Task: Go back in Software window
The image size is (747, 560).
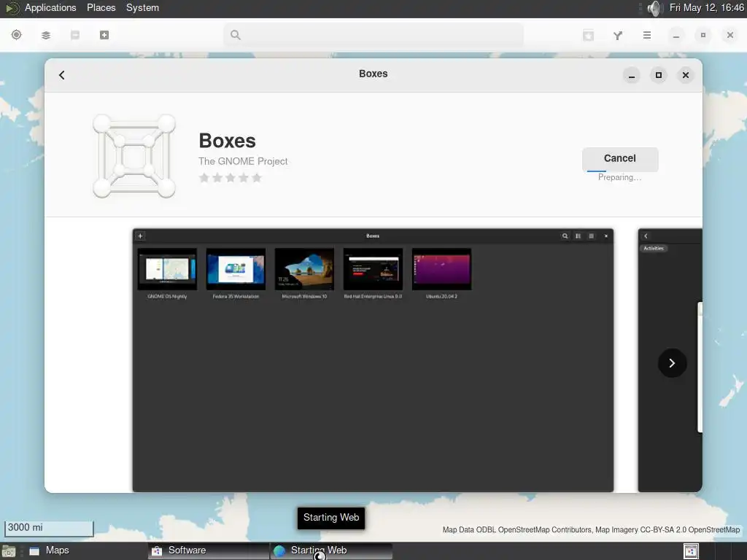Action: (x=62, y=75)
